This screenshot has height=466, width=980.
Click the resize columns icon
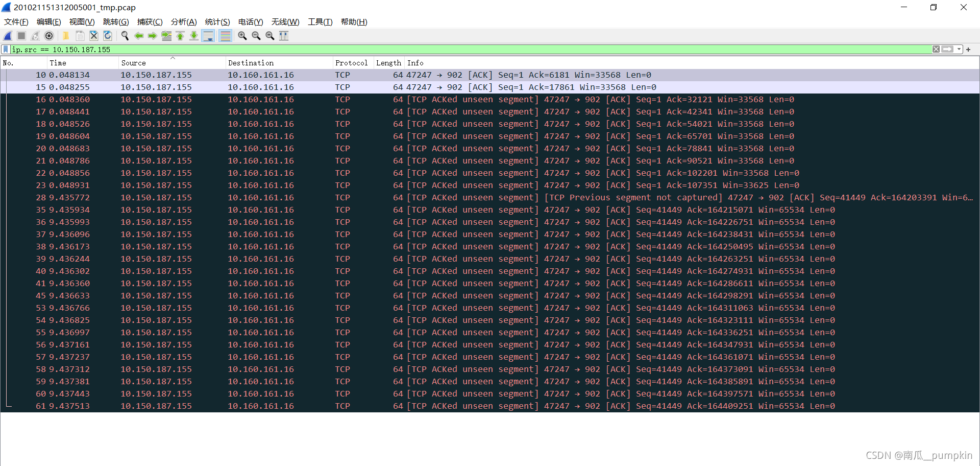284,36
